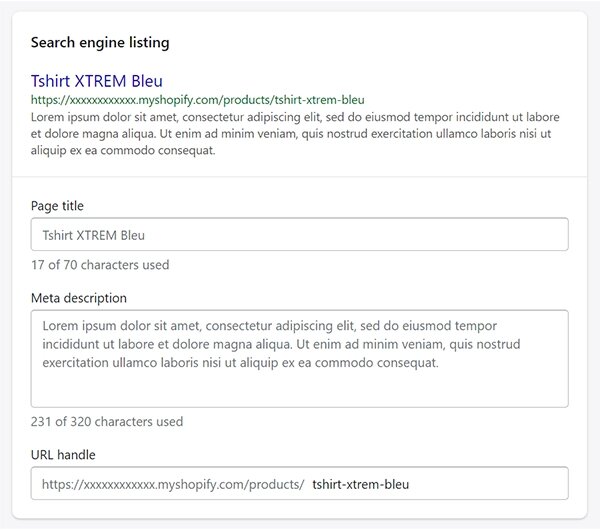Click the Page title input field

(x=299, y=234)
